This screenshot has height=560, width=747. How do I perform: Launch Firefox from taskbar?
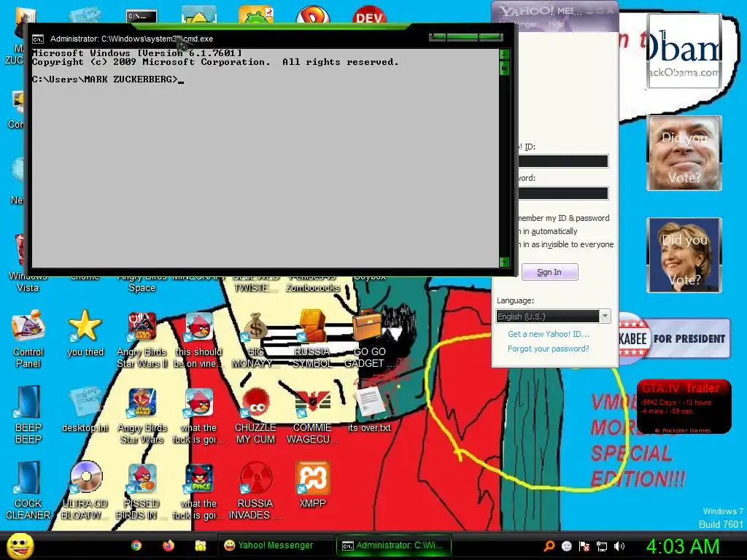tap(169, 545)
